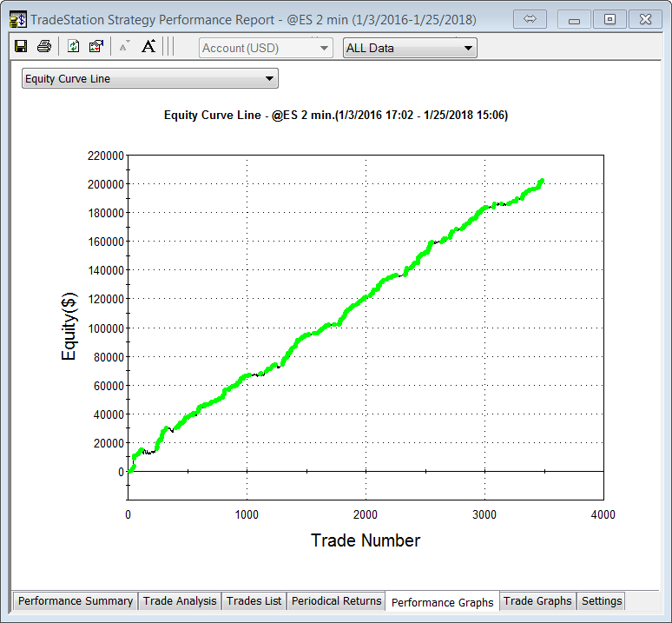
Task: Switch to the Trade Graphs tab
Action: tap(537, 600)
